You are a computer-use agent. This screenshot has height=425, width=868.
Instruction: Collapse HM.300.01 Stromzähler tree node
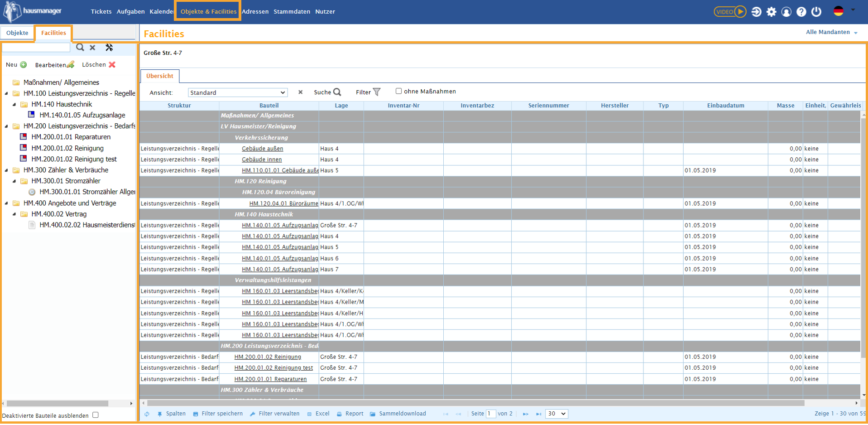click(14, 181)
